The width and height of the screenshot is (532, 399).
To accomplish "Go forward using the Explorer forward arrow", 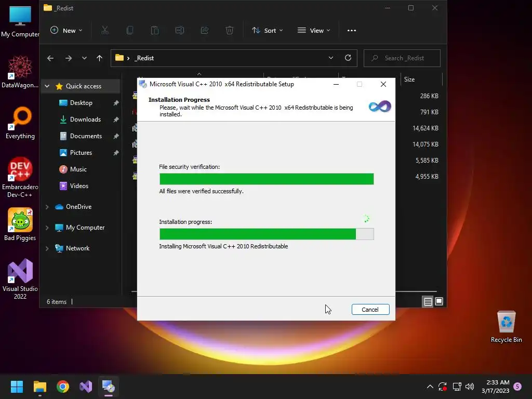I will 69,58.
